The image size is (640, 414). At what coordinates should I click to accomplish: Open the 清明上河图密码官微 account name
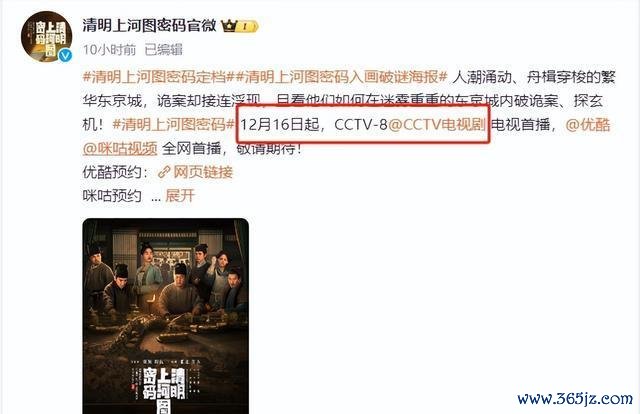point(149,26)
